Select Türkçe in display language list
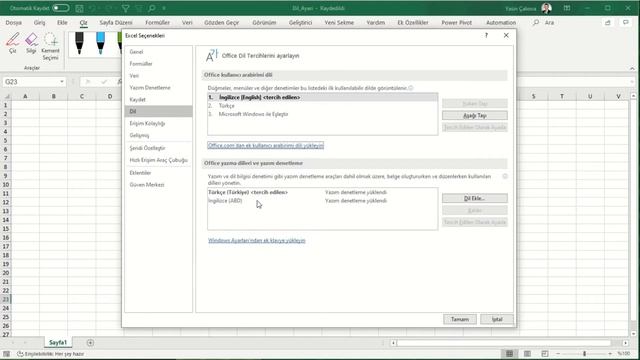640x360 pixels. 322,106
